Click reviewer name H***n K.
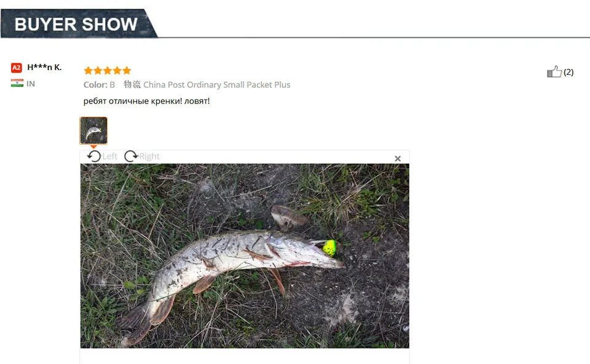The image size is (590, 364). (x=44, y=68)
